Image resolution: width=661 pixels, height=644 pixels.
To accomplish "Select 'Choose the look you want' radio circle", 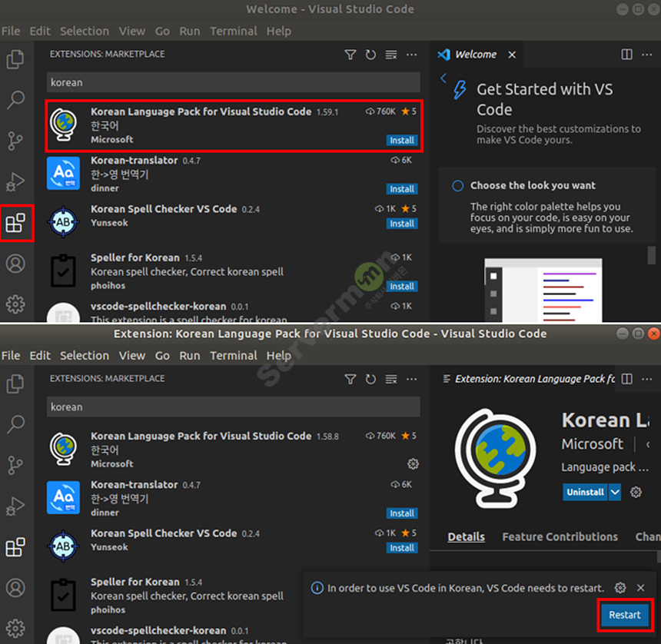I will pyautogui.click(x=457, y=186).
